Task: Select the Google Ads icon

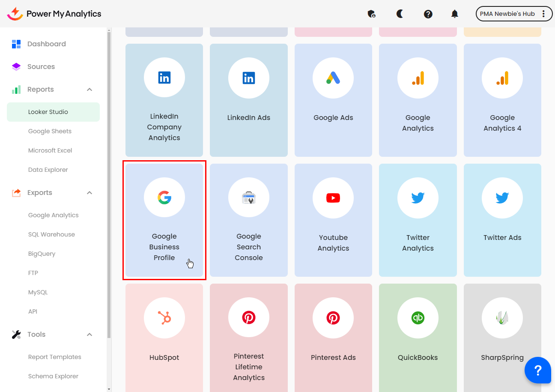Action: click(x=333, y=78)
